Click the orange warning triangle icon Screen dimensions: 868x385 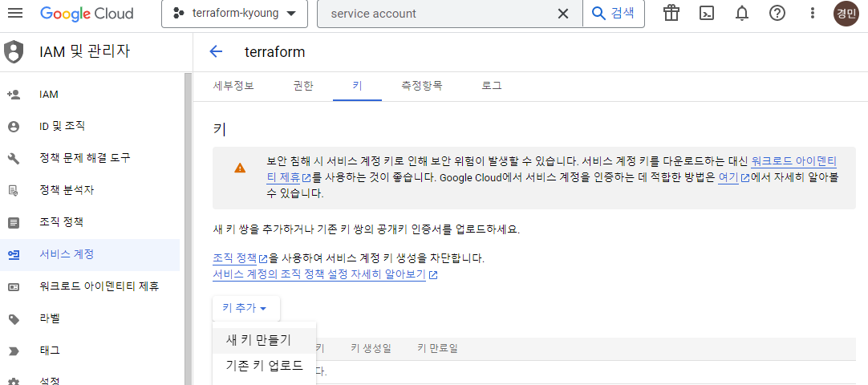tap(240, 168)
